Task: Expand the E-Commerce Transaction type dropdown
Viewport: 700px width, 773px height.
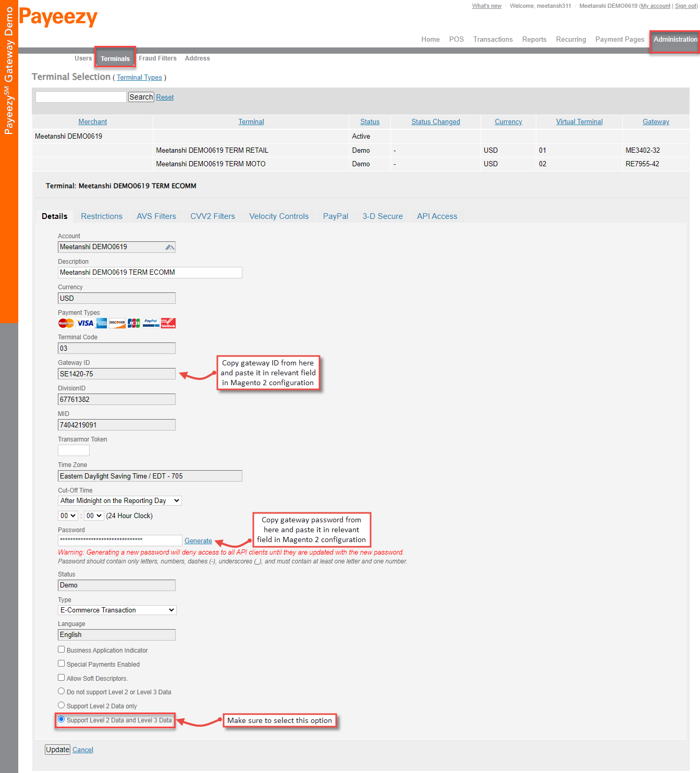Action: coord(117,610)
